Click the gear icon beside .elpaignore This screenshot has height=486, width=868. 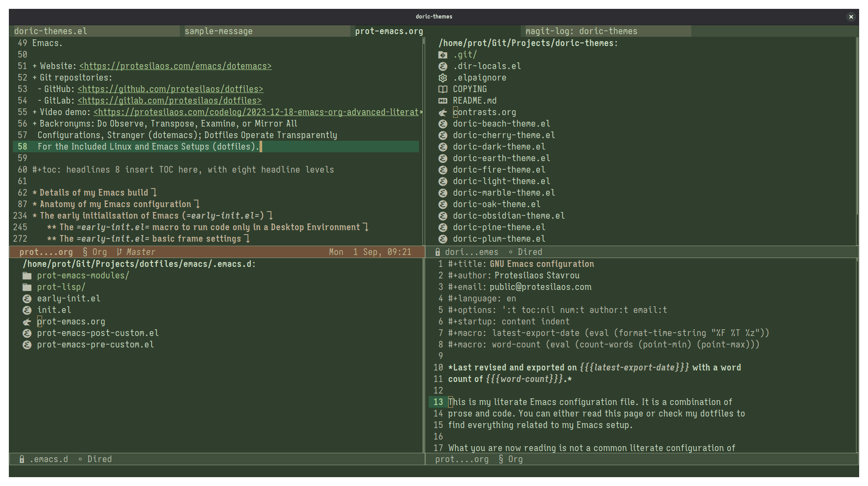pos(442,78)
